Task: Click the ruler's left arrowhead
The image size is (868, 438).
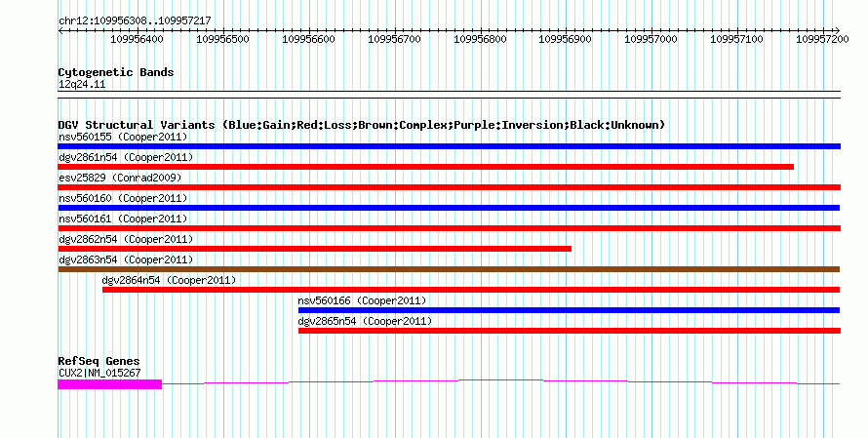Action: [x=60, y=30]
